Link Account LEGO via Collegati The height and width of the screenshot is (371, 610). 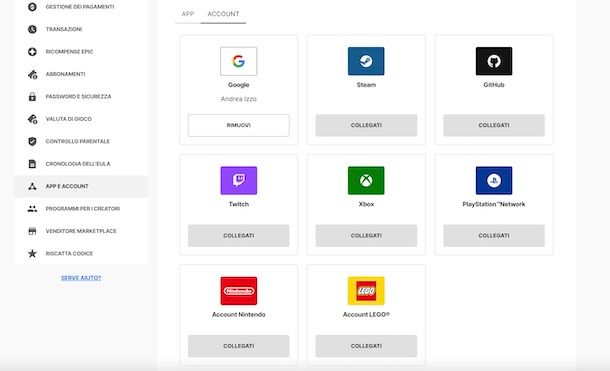pyautogui.click(x=366, y=346)
